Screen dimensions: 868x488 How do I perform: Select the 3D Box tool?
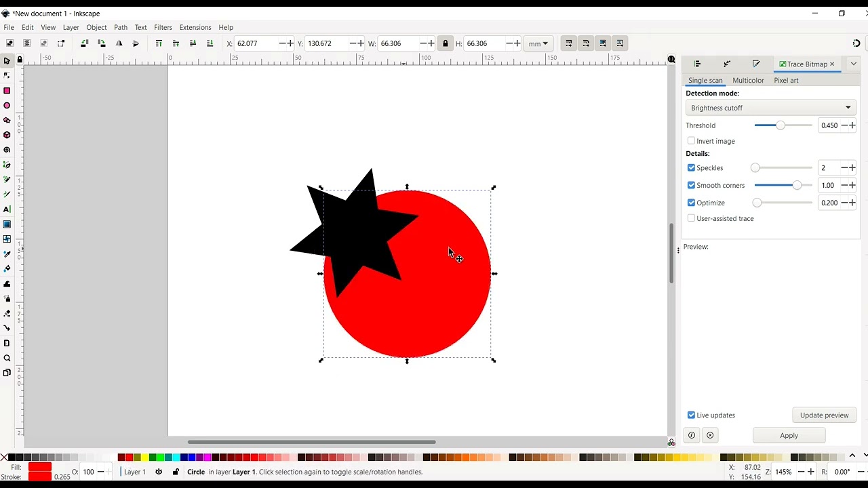tap(7, 135)
